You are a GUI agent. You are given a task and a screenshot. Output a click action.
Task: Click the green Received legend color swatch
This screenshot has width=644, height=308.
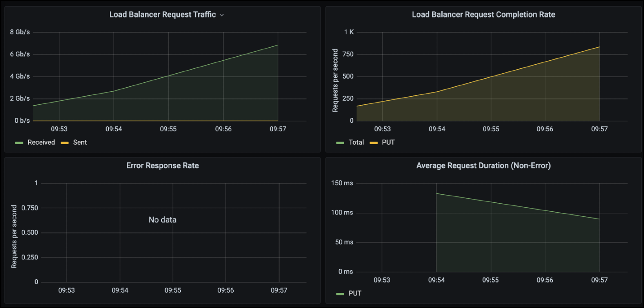point(19,143)
